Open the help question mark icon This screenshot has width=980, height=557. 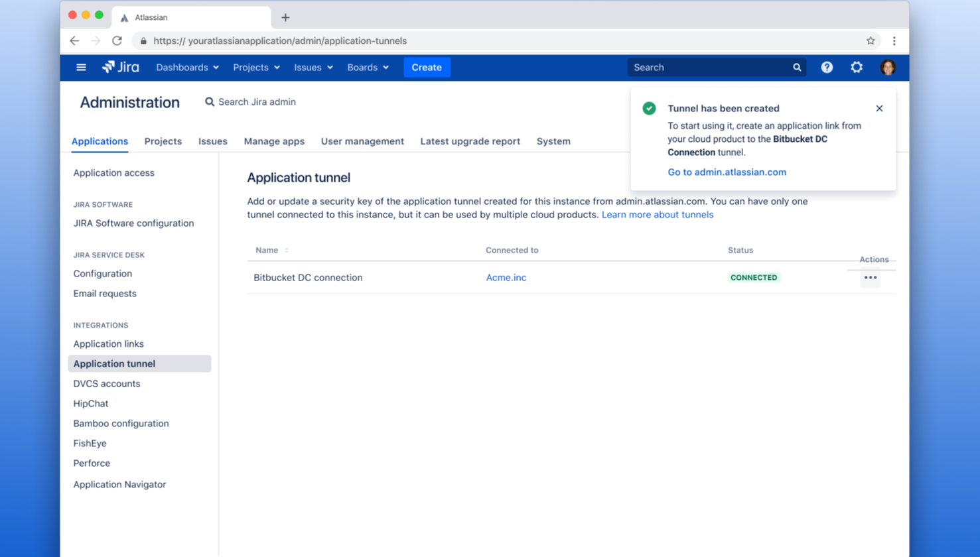(827, 68)
